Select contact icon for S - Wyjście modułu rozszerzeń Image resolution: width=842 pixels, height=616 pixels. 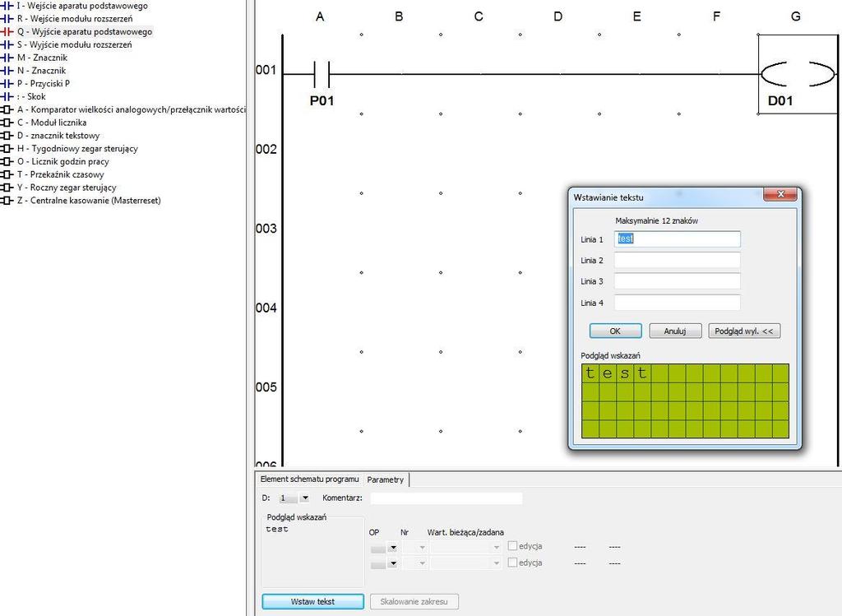tap(7, 44)
